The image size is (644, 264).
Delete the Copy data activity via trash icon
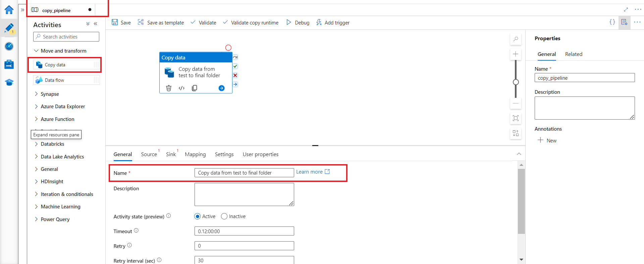(169, 88)
